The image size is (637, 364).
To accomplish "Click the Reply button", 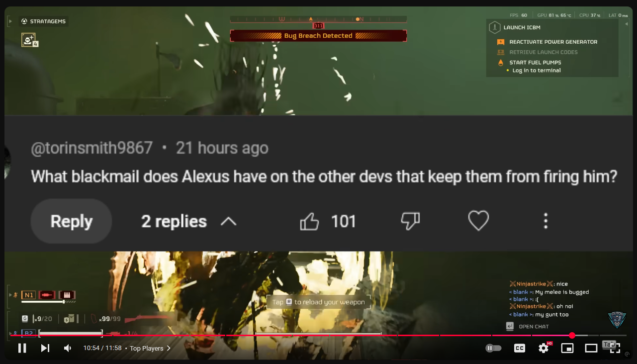I will point(72,221).
